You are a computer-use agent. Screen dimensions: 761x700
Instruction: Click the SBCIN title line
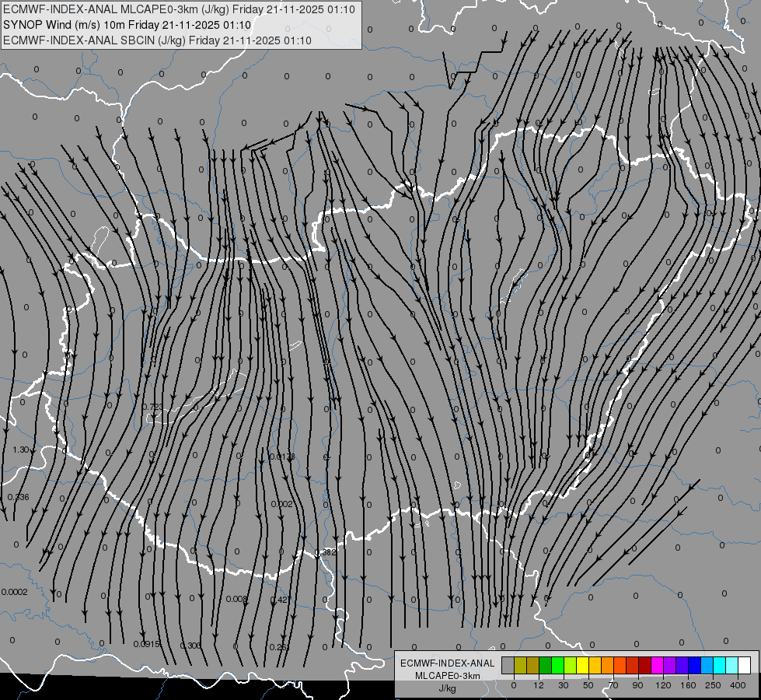tap(157, 40)
